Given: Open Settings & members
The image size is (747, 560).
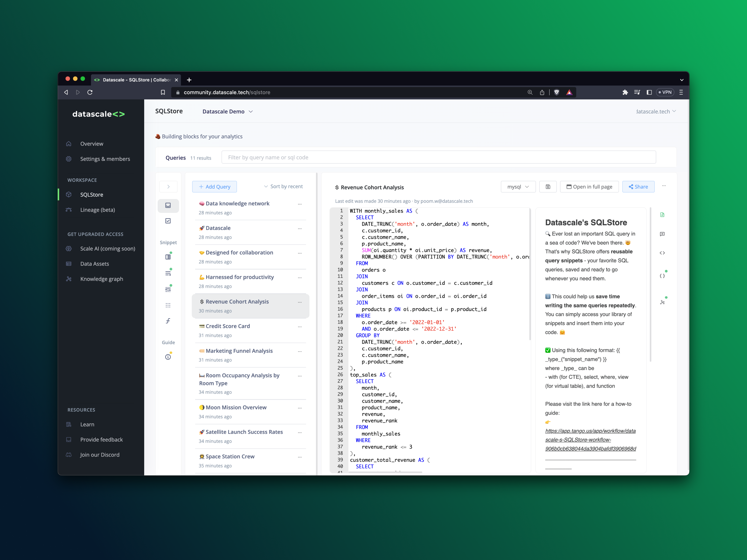Looking at the screenshot, I should 105,159.
